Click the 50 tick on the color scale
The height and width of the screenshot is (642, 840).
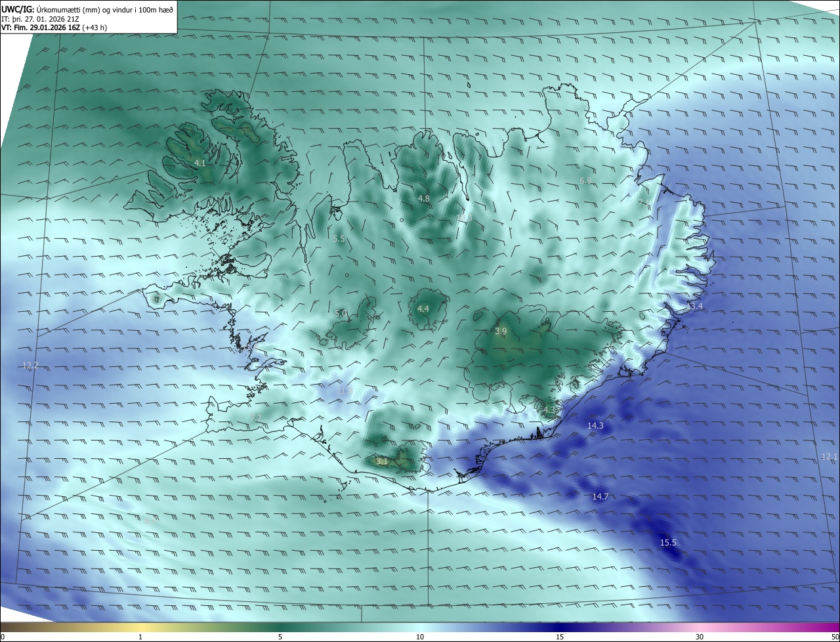point(835,637)
